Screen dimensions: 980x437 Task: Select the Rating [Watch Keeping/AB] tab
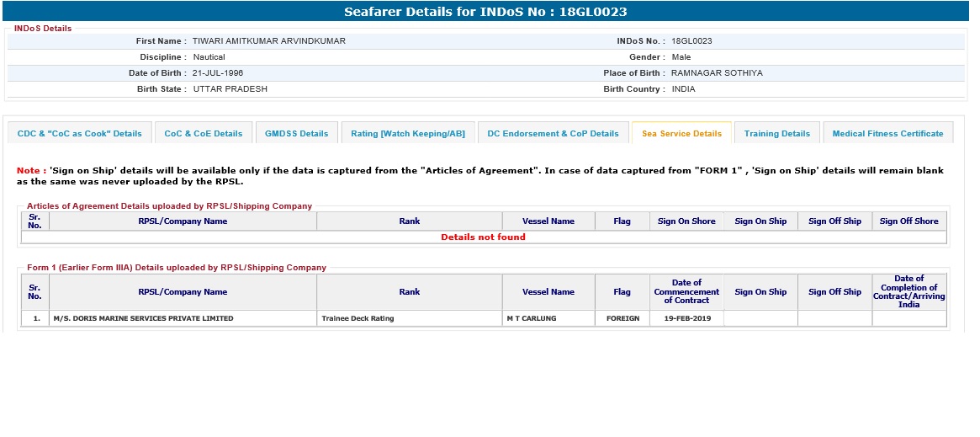[407, 133]
